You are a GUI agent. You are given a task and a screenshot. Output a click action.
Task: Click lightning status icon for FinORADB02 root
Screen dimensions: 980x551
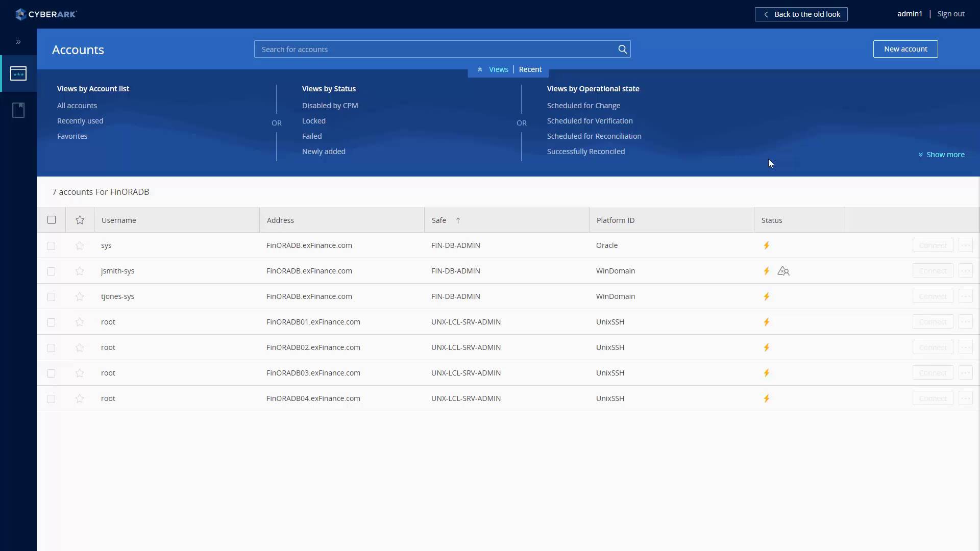(766, 347)
